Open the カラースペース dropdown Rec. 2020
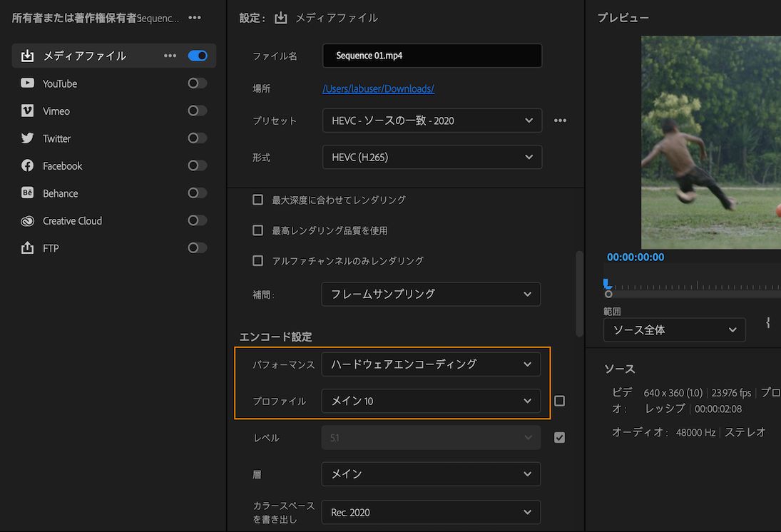The width and height of the screenshot is (781, 532). 431,512
